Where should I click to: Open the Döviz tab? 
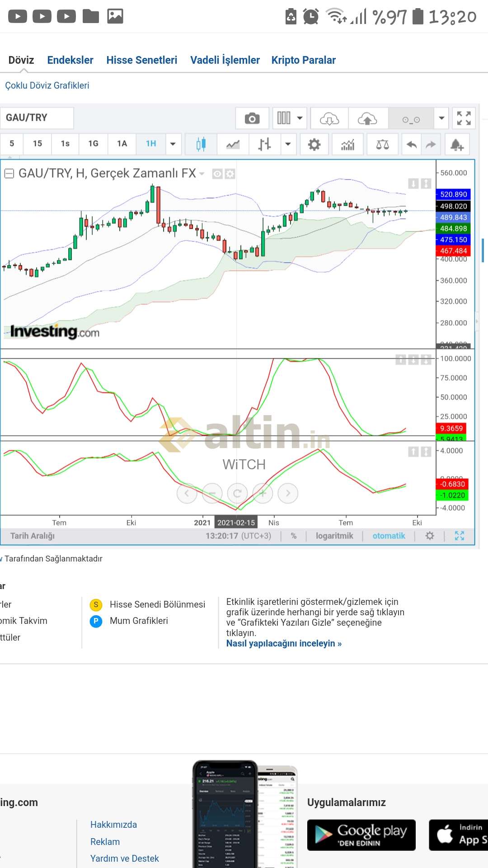point(21,60)
